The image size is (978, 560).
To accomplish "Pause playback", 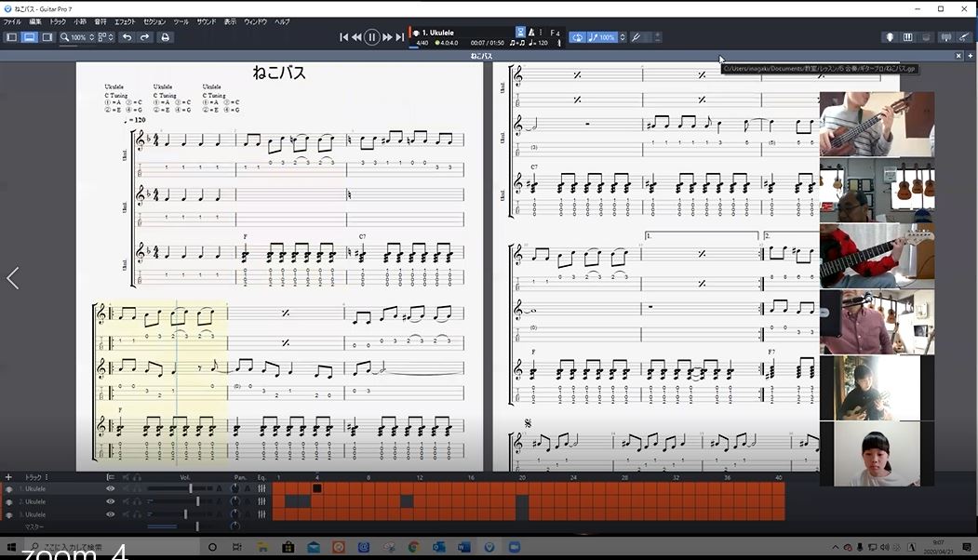I will (371, 37).
